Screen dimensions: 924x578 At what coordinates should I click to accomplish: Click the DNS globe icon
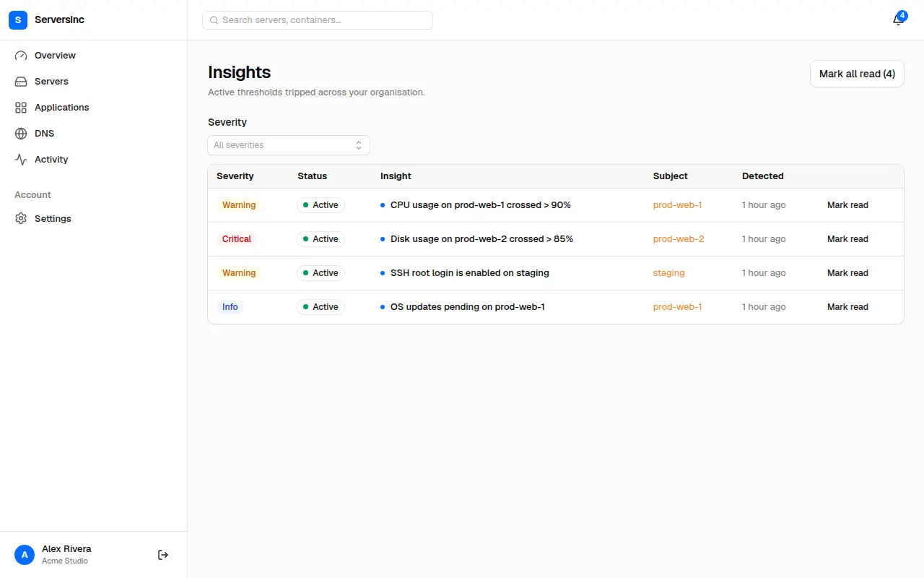pos(21,134)
